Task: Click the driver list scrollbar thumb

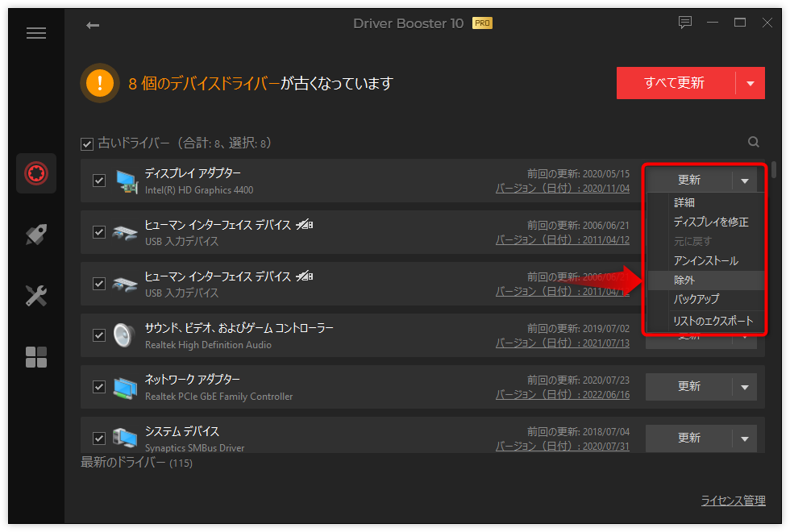Action: 773,170
